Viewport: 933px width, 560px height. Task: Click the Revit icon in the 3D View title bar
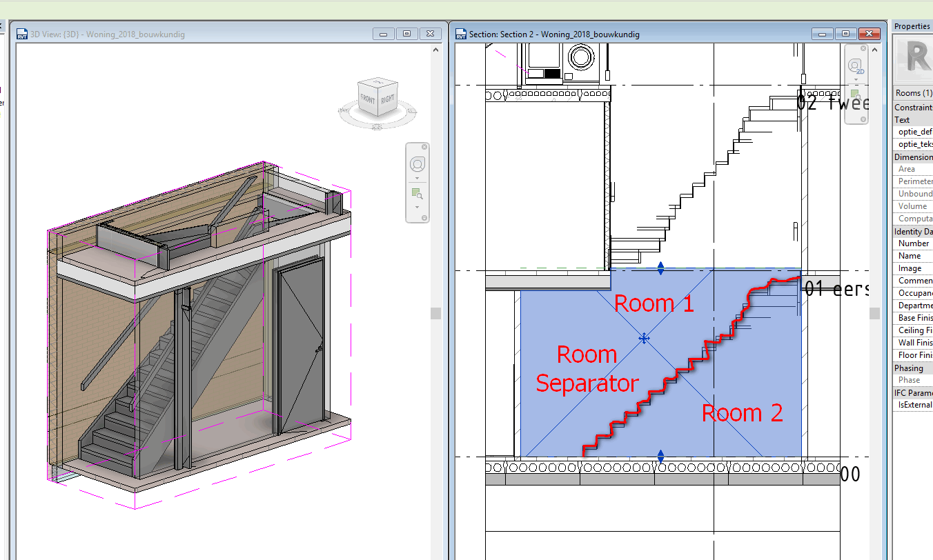(x=21, y=33)
